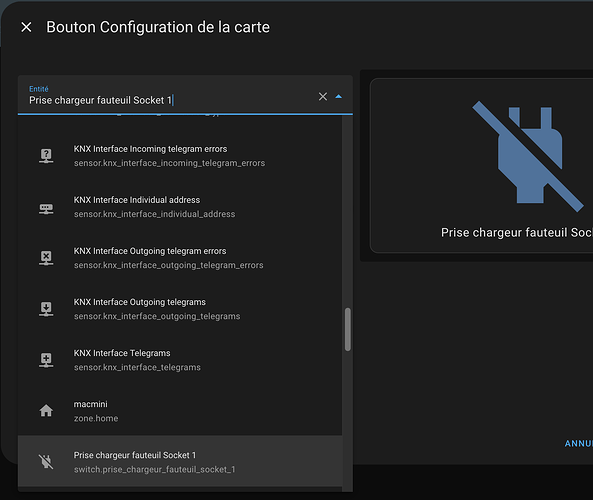This screenshot has height=500, width=593.
Task: Click the KNX Interface Telegrams plus icon
Action: click(x=46, y=360)
